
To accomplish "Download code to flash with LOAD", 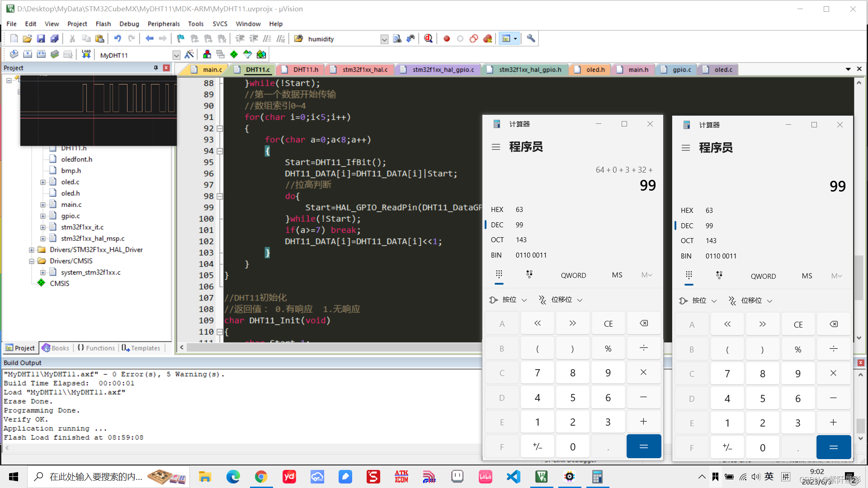I will [x=86, y=55].
